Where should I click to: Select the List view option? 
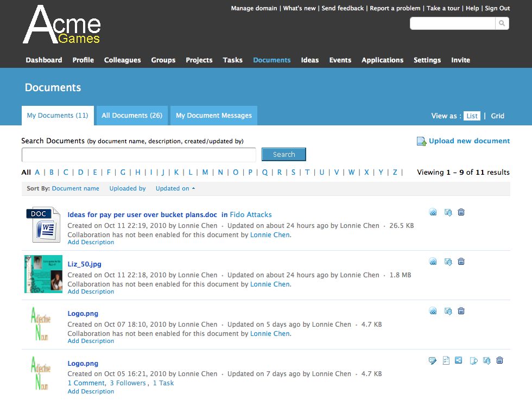click(x=472, y=116)
